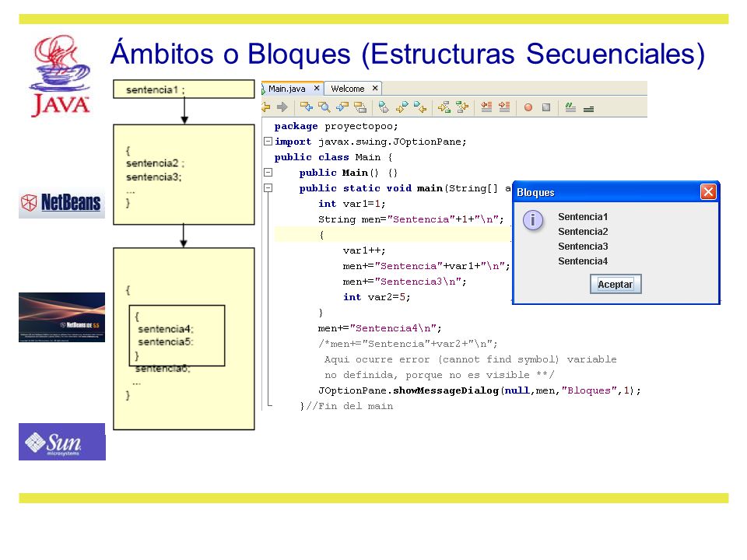Click 'sentencia3;' in the flowchart
The height and width of the screenshot is (560, 747).
(153, 177)
